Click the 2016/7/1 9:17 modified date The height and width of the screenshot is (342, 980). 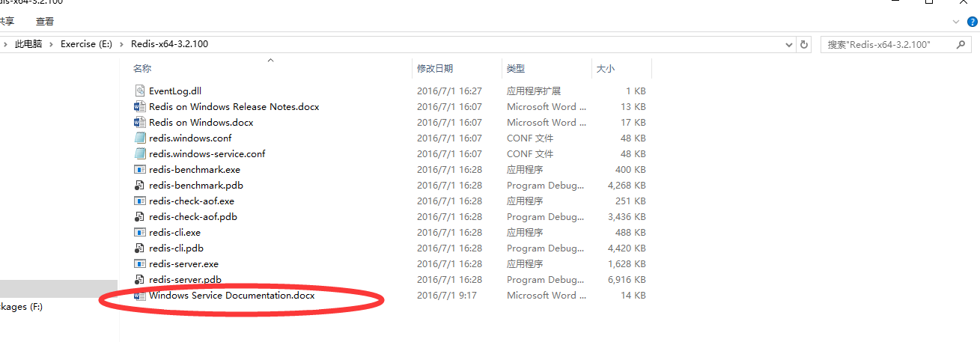click(447, 295)
